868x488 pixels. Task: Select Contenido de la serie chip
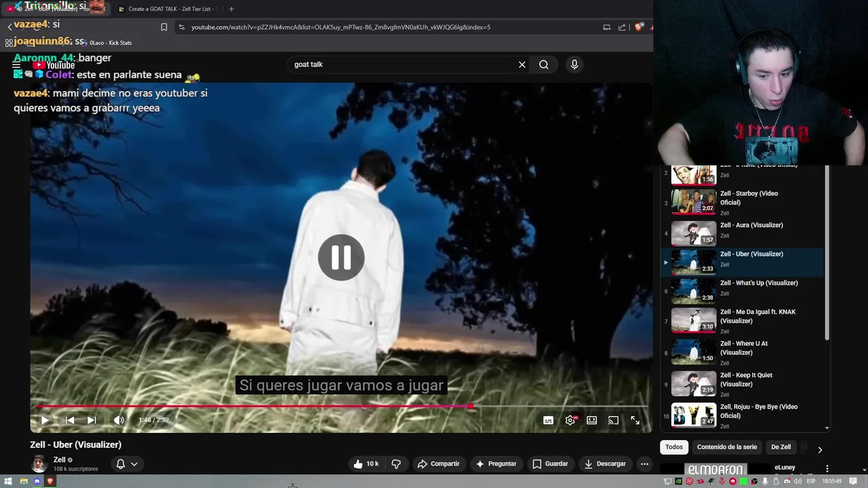point(727,447)
